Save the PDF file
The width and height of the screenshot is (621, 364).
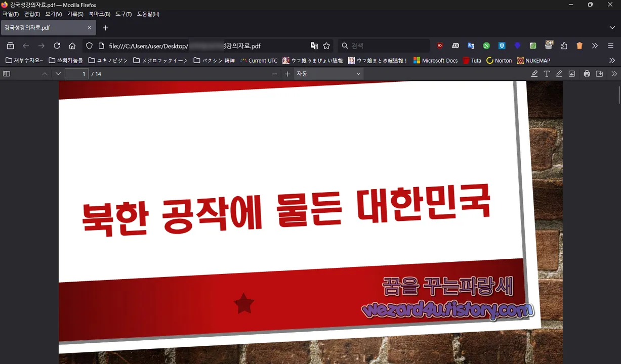pyautogui.click(x=599, y=73)
